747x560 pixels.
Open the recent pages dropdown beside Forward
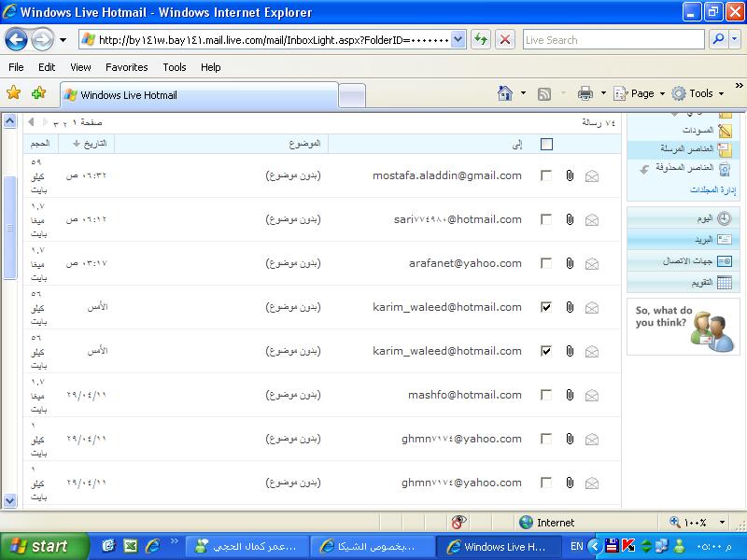point(63,40)
